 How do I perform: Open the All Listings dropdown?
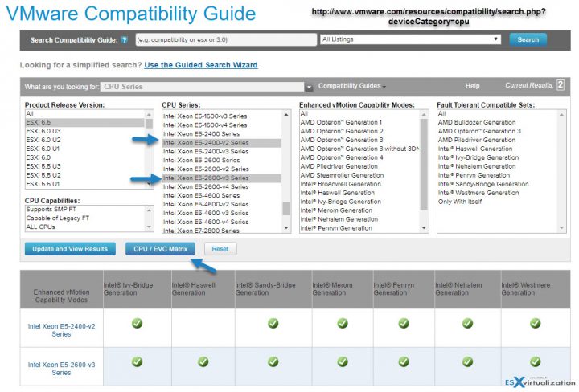(x=410, y=39)
